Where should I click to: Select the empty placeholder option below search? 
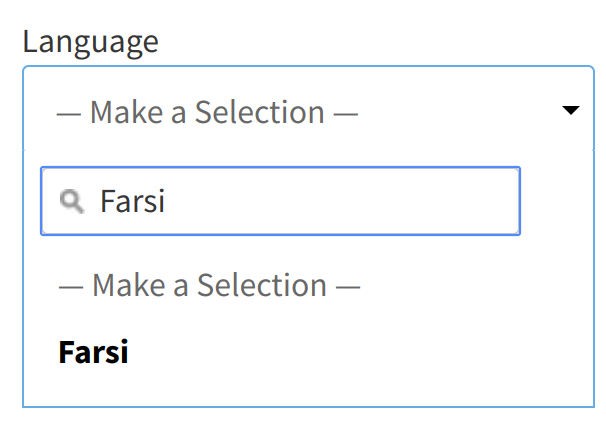coord(209,286)
